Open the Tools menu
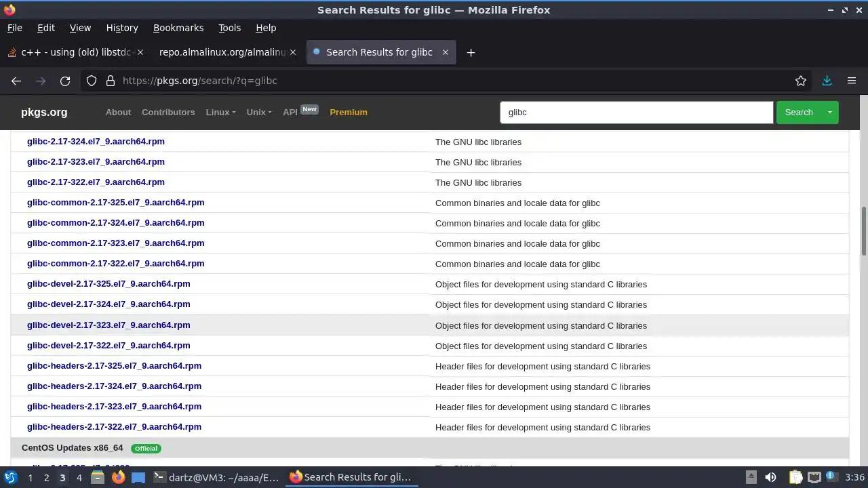Viewport: 868px width, 488px height. [x=229, y=28]
